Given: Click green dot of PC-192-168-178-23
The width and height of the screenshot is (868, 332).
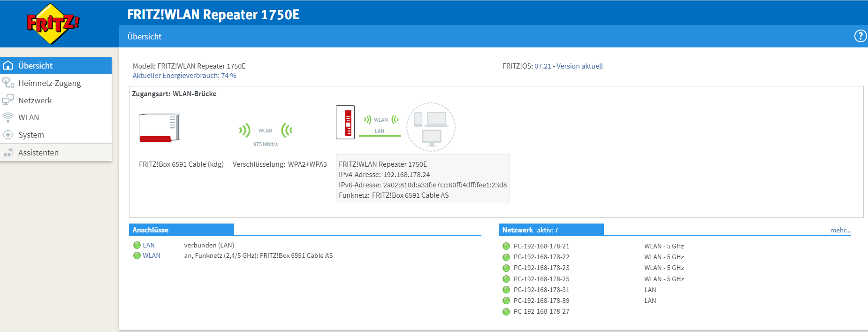Looking at the screenshot, I should pyautogui.click(x=506, y=268).
